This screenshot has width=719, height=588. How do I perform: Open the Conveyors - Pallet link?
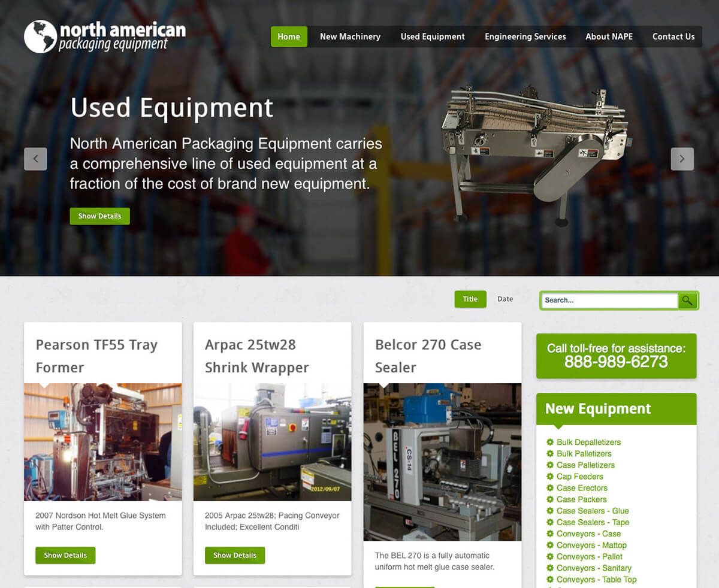coord(590,556)
